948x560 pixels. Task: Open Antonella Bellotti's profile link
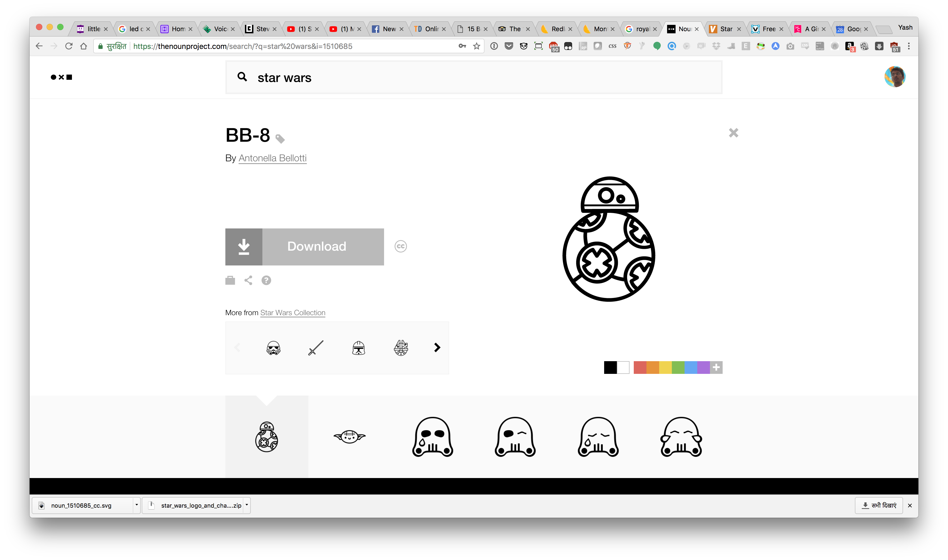(x=272, y=158)
